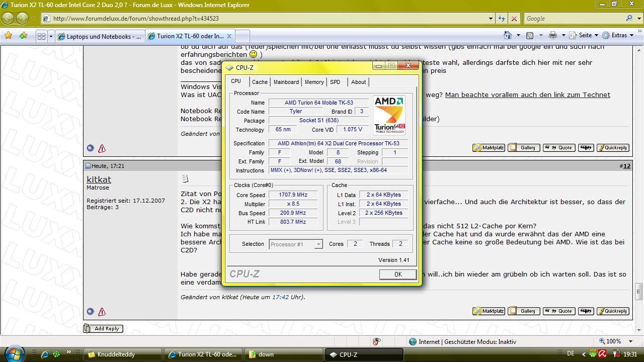This screenshot has height=362, width=644.
Task: Click the Google search magnifier icon
Action: pyautogui.click(x=629, y=18)
